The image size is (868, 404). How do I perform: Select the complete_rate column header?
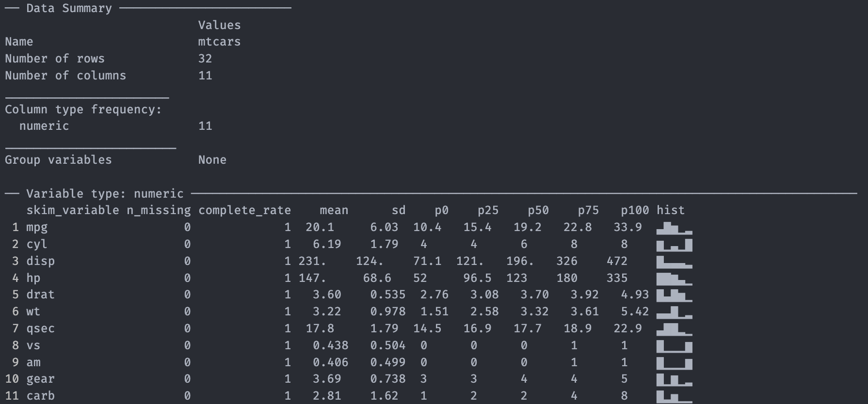pos(244,210)
